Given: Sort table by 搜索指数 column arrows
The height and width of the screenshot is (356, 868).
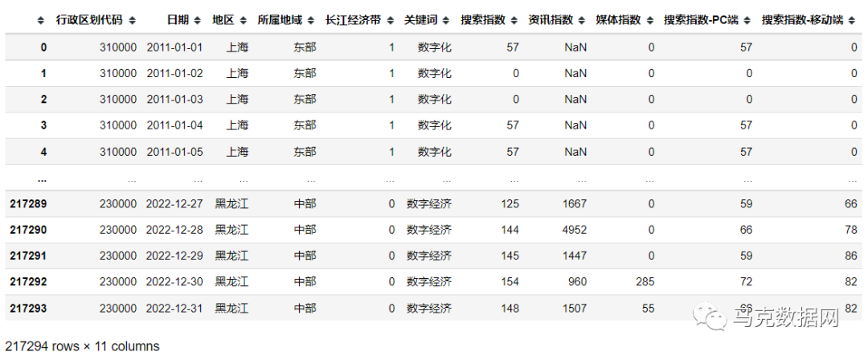Looking at the screenshot, I should pyautogui.click(x=515, y=21).
